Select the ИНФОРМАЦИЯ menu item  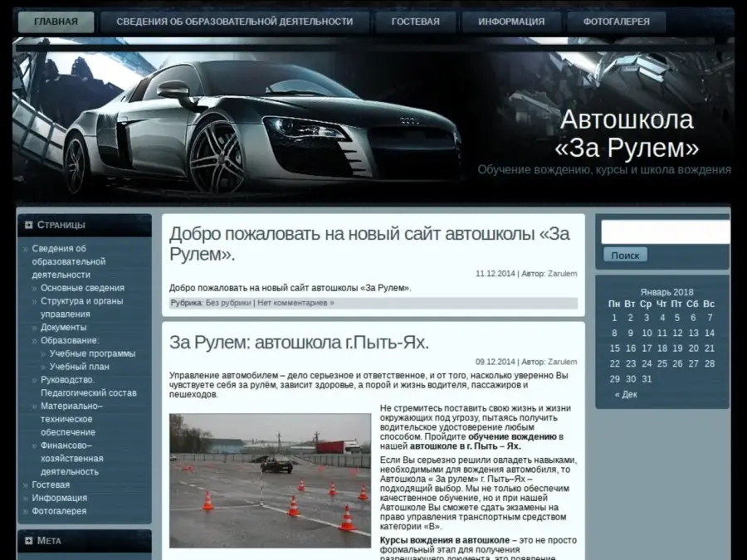(511, 22)
